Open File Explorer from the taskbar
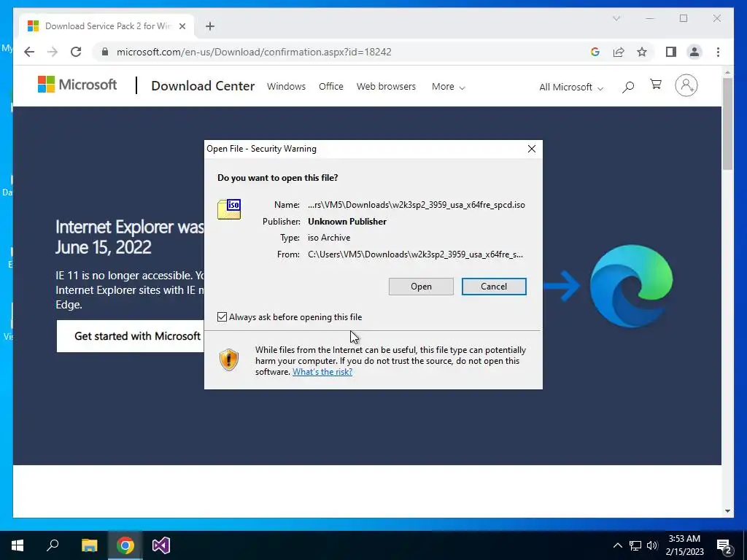The image size is (747, 560). [x=89, y=545]
